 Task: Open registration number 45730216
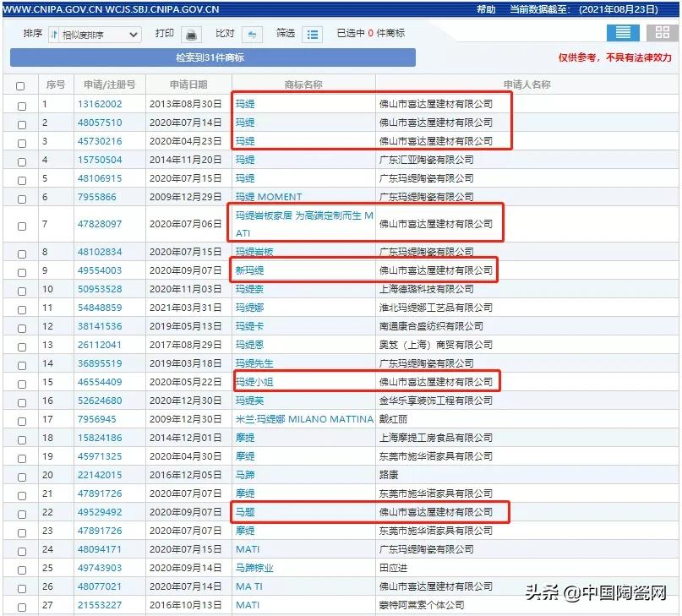point(100,141)
